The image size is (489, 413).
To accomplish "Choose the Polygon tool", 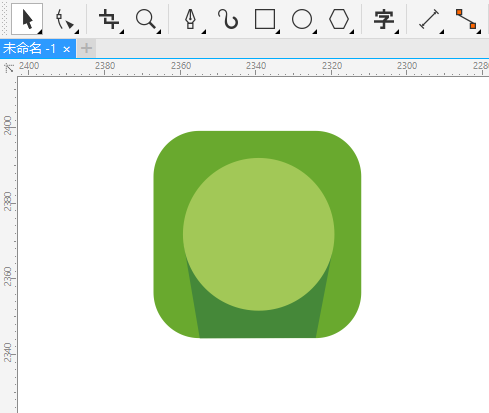I will point(339,19).
